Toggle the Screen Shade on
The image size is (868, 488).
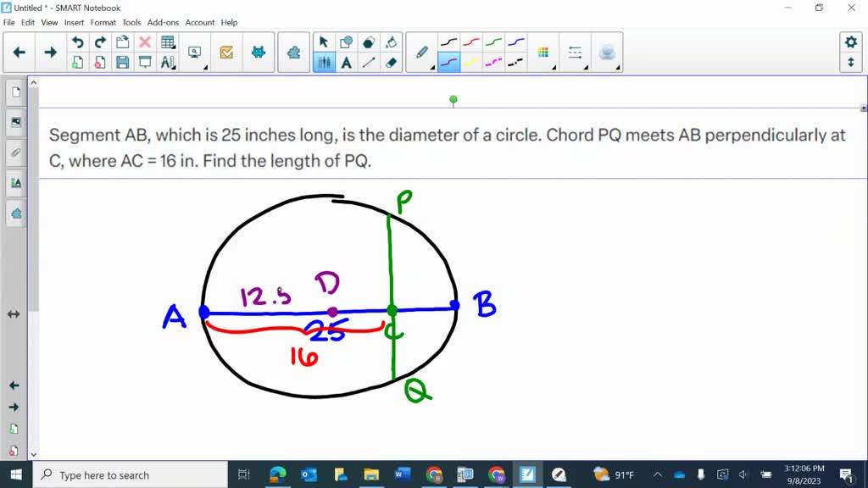coord(143,62)
